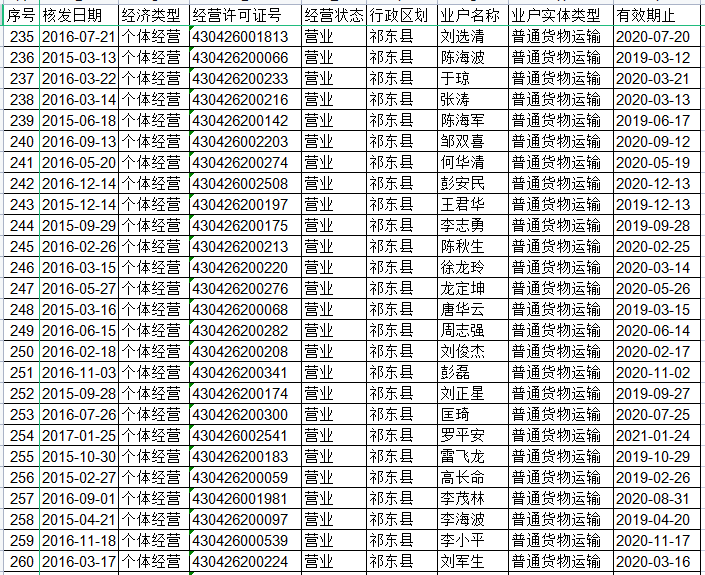The width and height of the screenshot is (705, 575).
Task: Click the 经营状态 column header
Action: pyautogui.click(x=332, y=16)
